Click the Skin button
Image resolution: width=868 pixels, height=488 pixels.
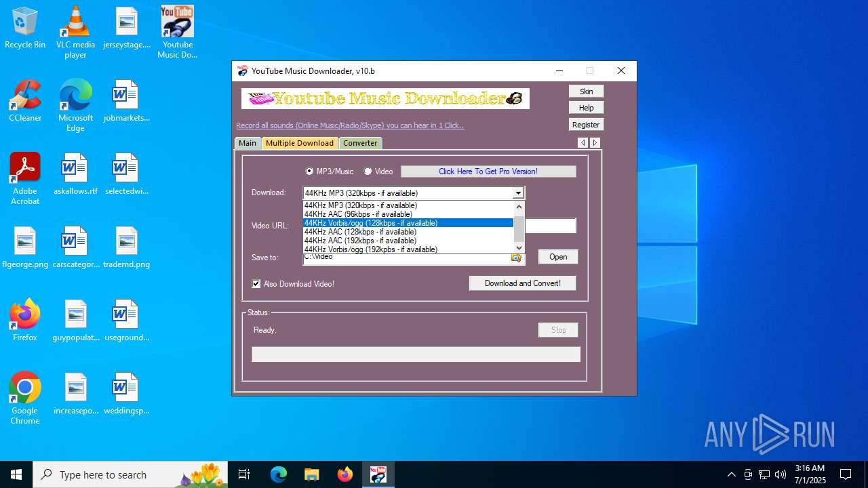point(586,91)
